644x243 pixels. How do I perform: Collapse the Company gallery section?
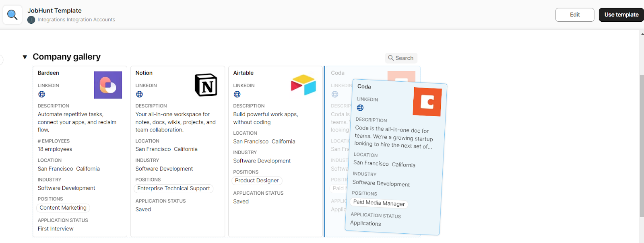coord(25,57)
